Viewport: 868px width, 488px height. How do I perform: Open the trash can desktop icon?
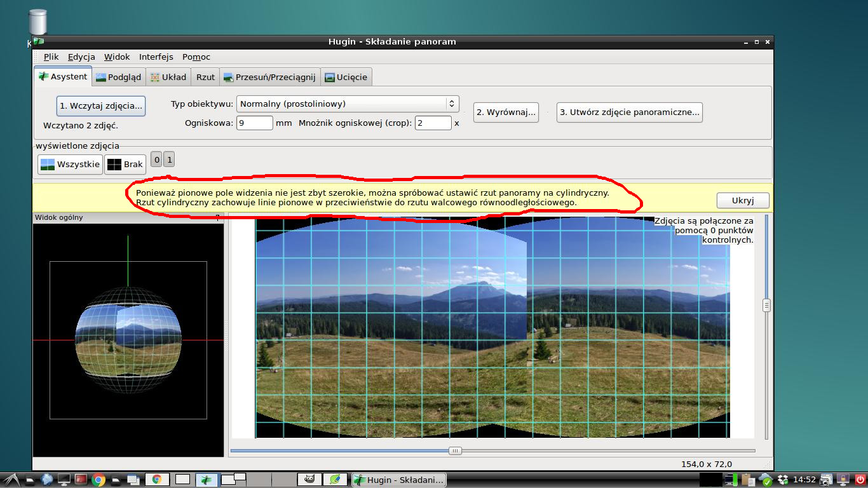38,22
